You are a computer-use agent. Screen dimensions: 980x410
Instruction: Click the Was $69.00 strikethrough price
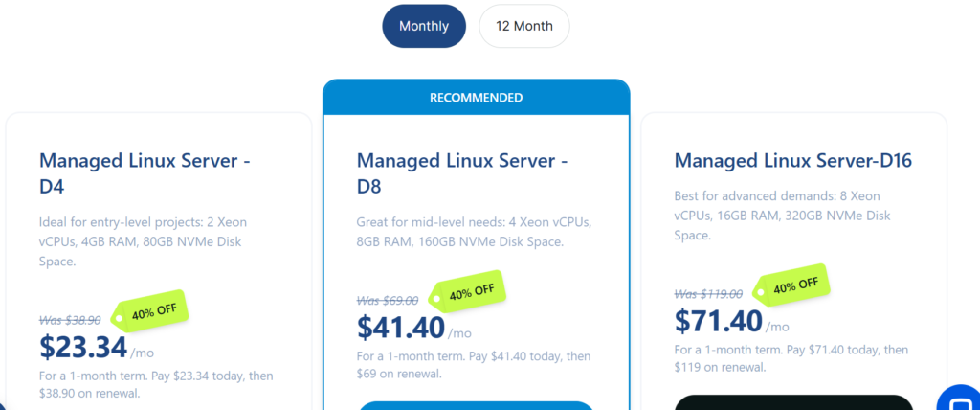[x=388, y=301]
